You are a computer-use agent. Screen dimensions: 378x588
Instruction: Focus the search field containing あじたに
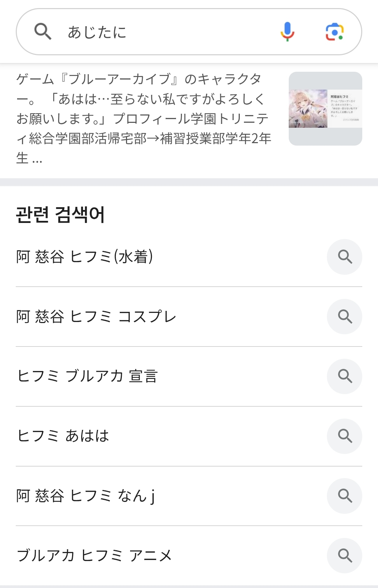coord(157,32)
